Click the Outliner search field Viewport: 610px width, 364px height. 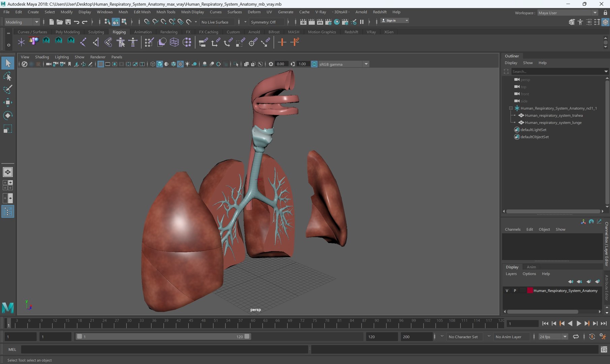(558, 71)
